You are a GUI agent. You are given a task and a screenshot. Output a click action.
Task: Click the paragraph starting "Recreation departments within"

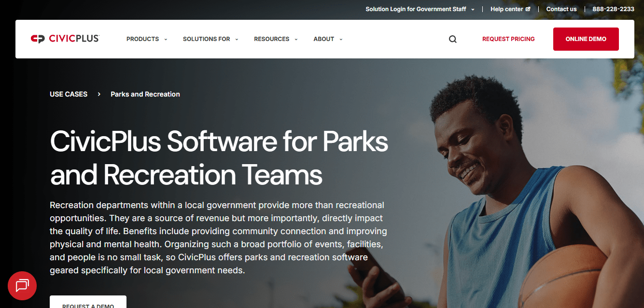(x=218, y=238)
